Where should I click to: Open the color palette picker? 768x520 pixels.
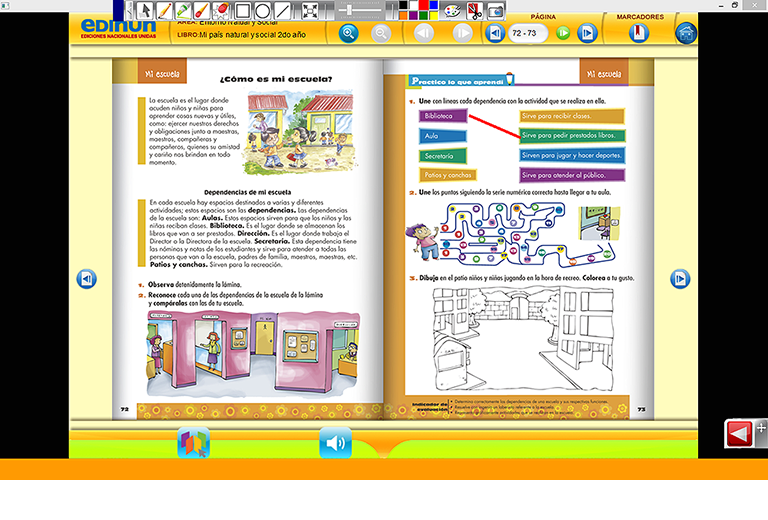[x=451, y=10]
